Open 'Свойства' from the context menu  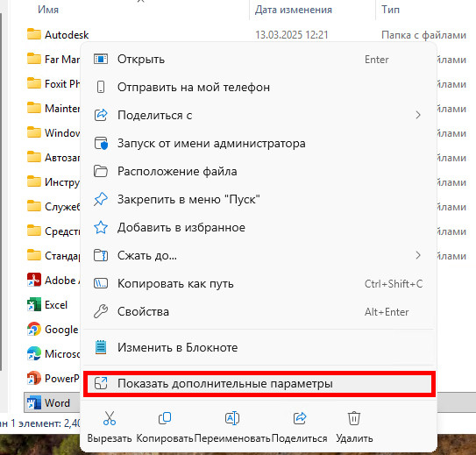pyautogui.click(x=259, y=312)
